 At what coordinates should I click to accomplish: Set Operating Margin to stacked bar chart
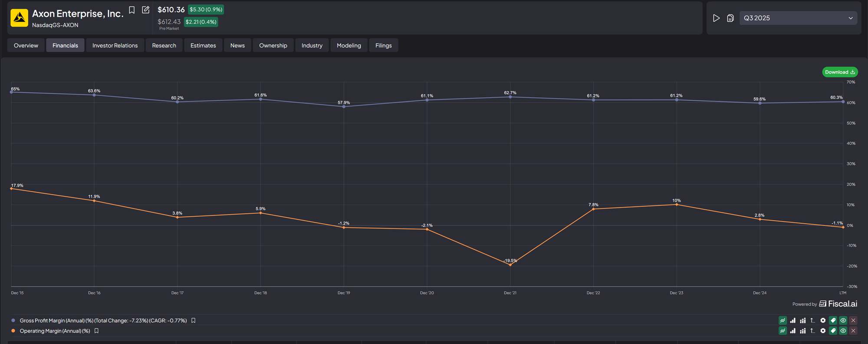803,331
